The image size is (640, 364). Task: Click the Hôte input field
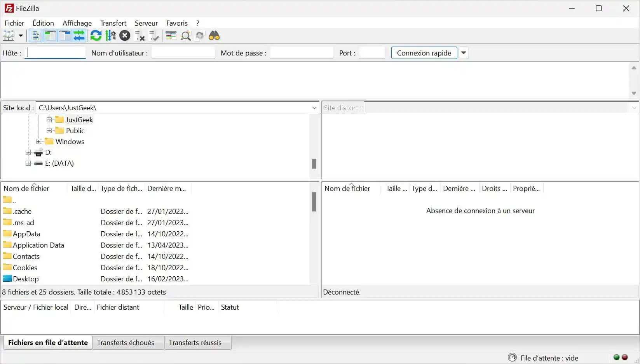(55, 53)
